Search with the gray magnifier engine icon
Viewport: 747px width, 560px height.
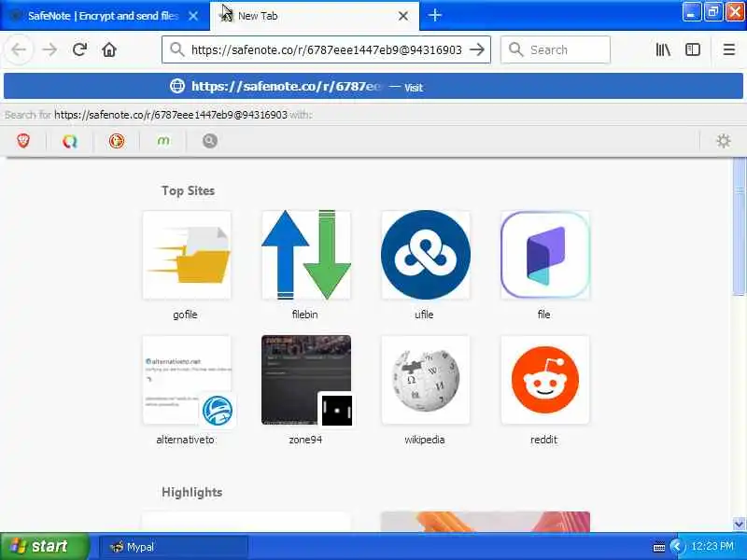point(209,141)
